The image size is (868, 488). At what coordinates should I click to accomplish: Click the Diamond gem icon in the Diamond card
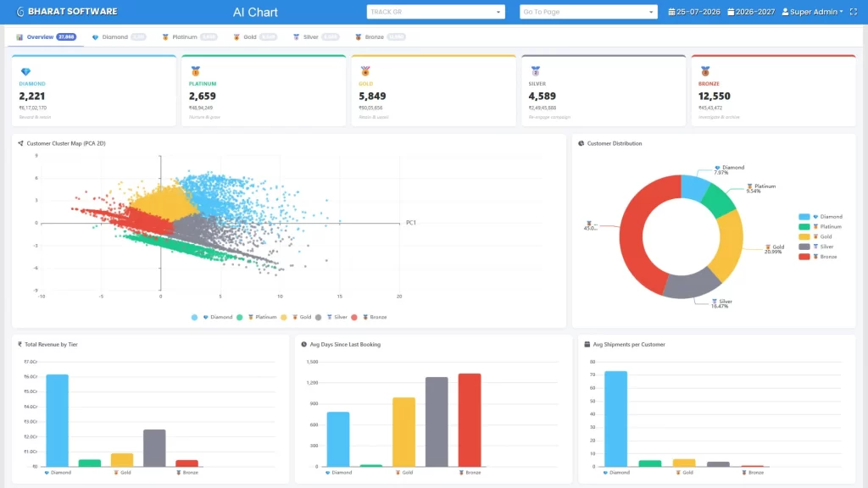[x=25, y=72]
